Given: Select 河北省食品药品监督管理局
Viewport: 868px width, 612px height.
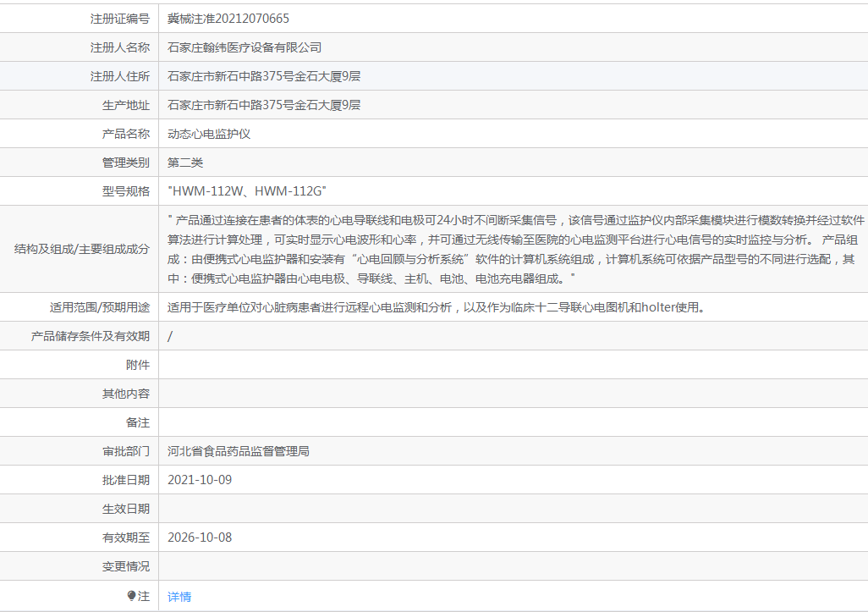Looking at the screenshot, I should [239, 451].
